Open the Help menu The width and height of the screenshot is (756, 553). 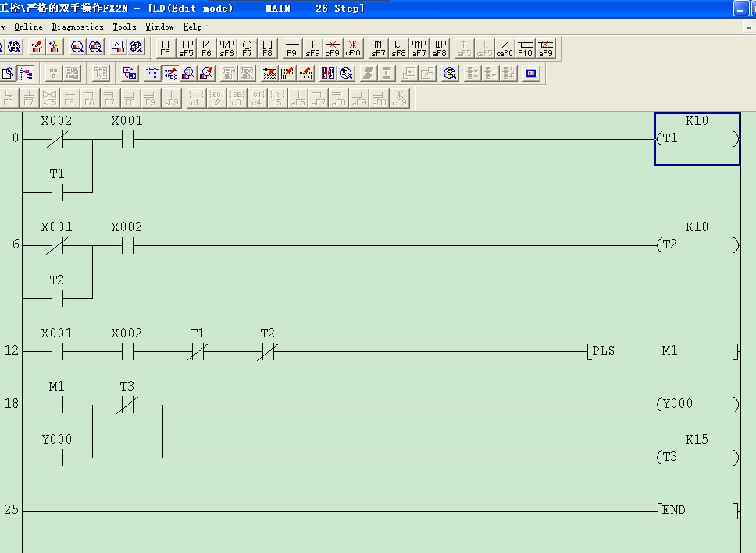pyautogui.click(x=192, y=27)
